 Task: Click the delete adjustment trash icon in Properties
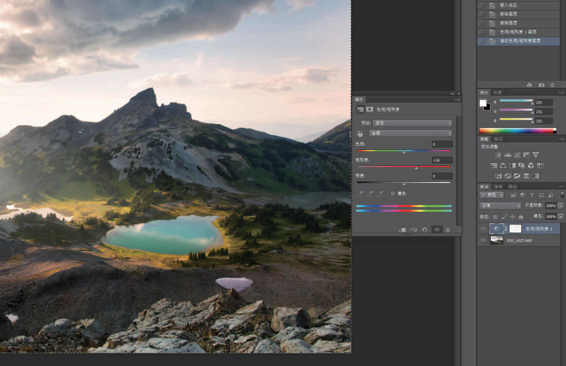click(448, 230)
